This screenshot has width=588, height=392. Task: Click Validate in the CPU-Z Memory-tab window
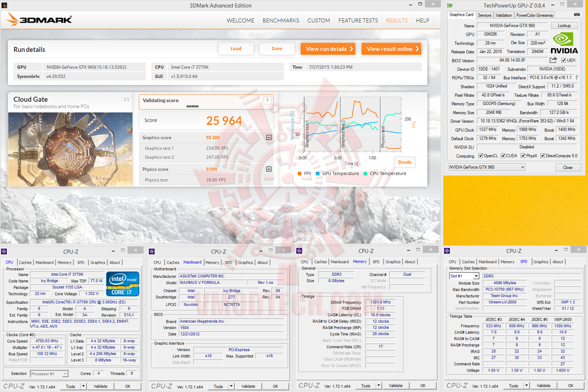pyautogui.click(x=396, y=386)
